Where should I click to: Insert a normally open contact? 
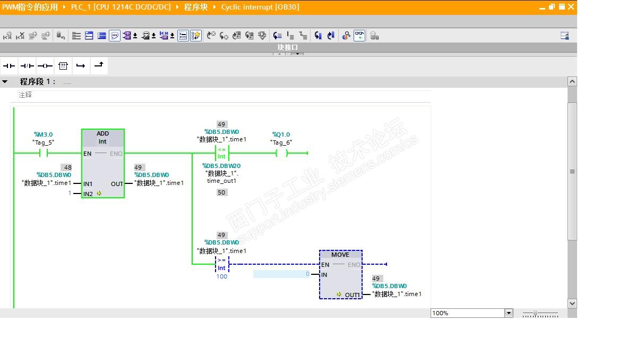tap(9, 66)
